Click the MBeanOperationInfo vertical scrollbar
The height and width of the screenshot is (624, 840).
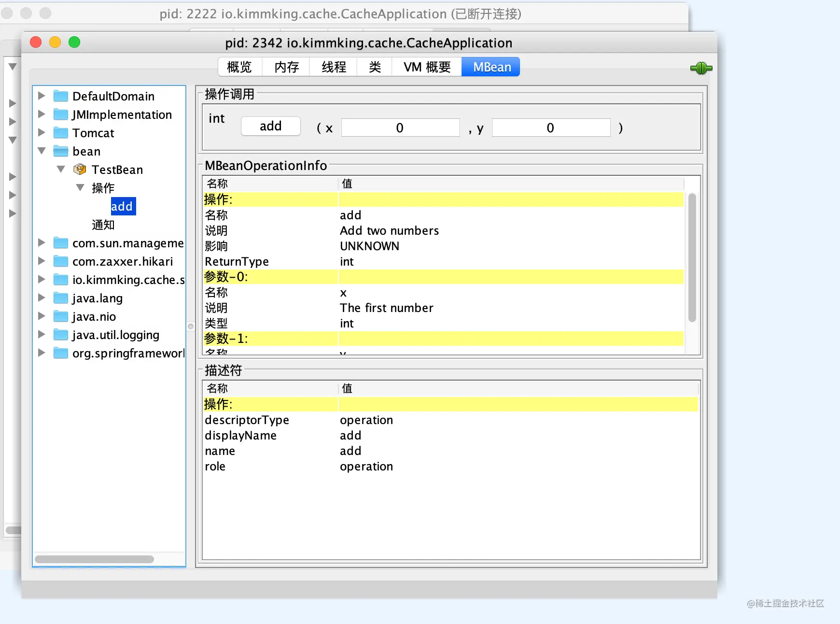(x=692, y=257)
